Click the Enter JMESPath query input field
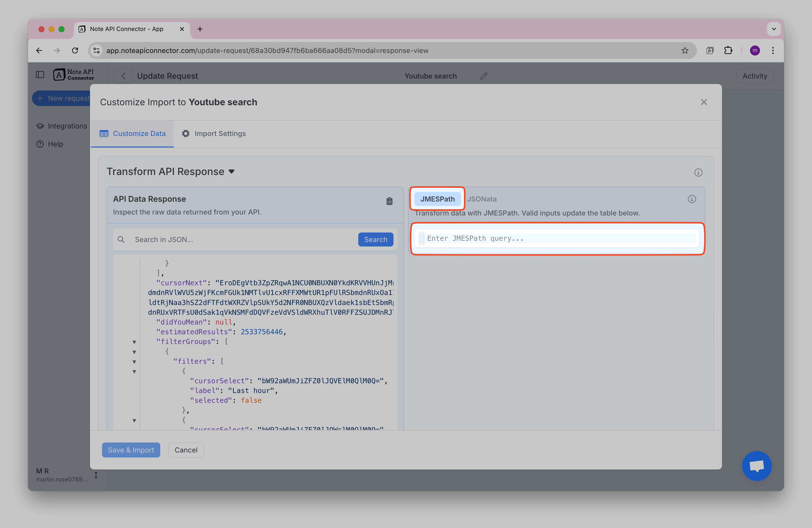Image resolution: width=812 pixels, height=528 pixels. pos(557,238)
